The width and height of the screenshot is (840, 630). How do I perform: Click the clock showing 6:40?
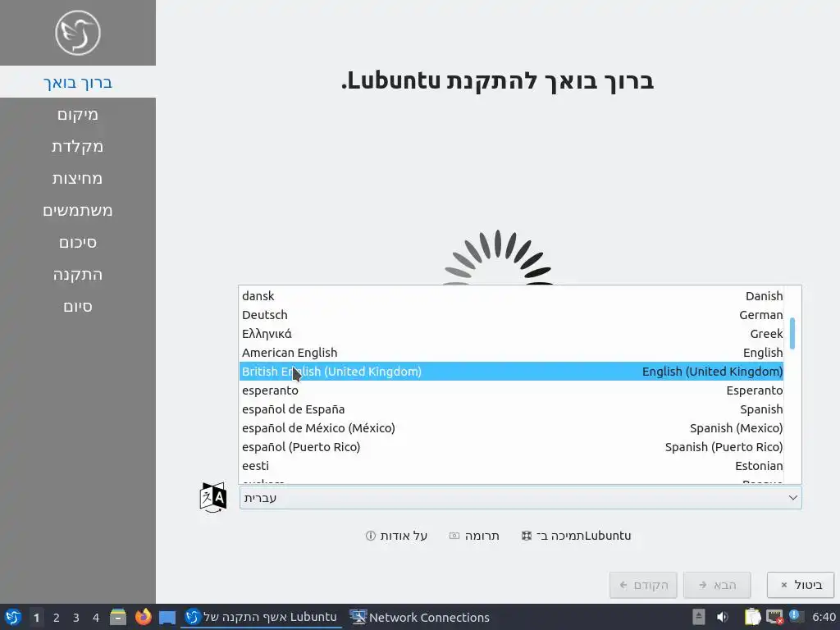point(824,617)
